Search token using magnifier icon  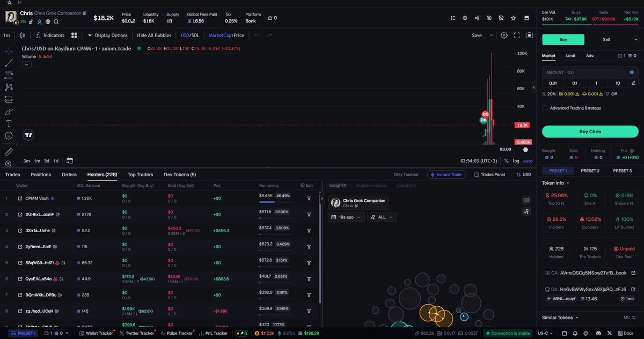tap(56, 22)
